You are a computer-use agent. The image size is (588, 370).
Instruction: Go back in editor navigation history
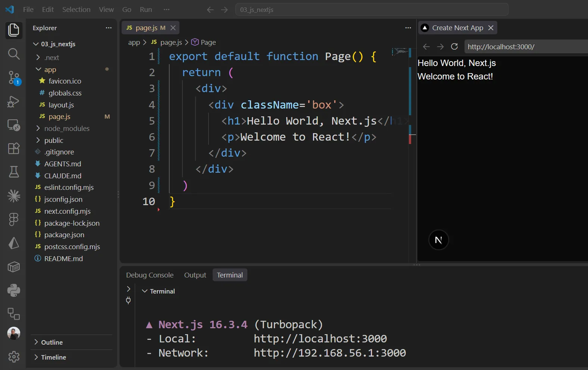(x=210, y=10)
